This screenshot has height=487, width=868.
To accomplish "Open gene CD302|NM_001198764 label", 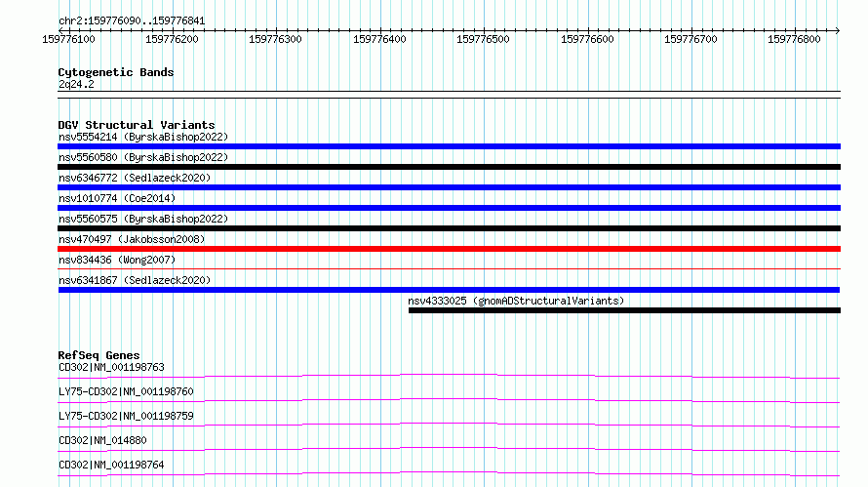I will click(111, 465).
